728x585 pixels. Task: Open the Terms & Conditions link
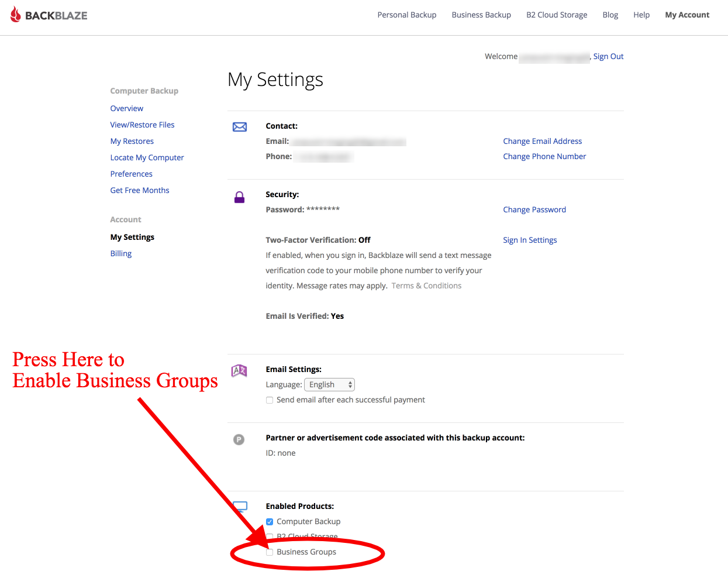[x=426, y=286]
